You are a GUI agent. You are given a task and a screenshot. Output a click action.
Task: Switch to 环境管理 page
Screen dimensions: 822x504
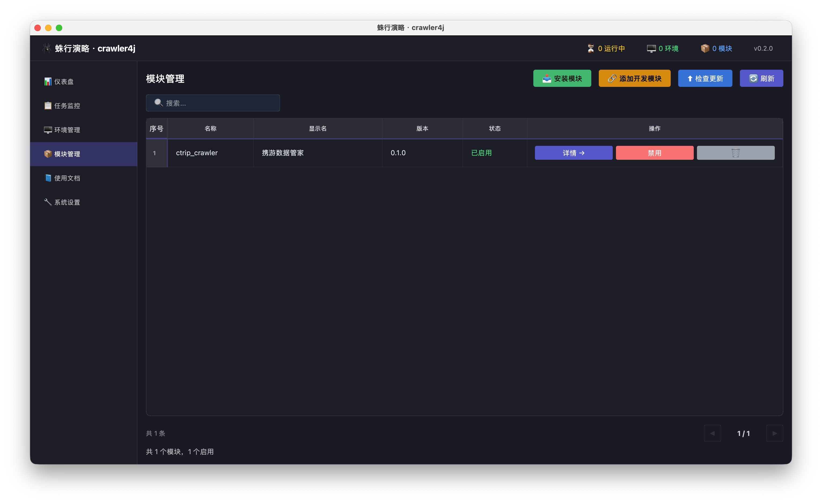click(x=83, y=130)
